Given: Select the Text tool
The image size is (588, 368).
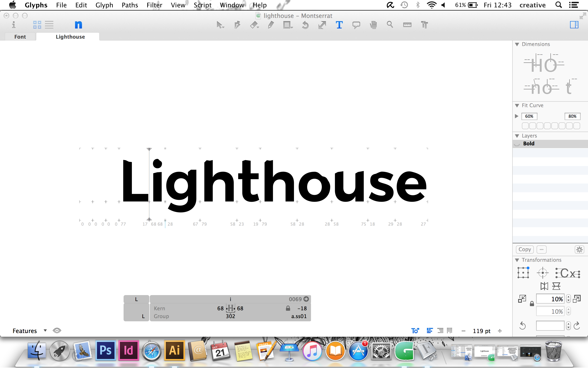Looking at the screenshot, I should [x=339, y=25].
